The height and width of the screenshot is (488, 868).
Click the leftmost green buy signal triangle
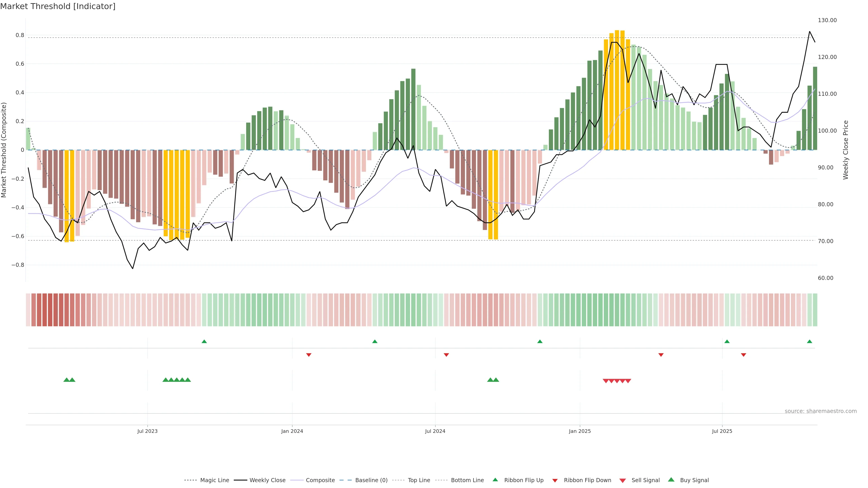[x=66, y=380]
